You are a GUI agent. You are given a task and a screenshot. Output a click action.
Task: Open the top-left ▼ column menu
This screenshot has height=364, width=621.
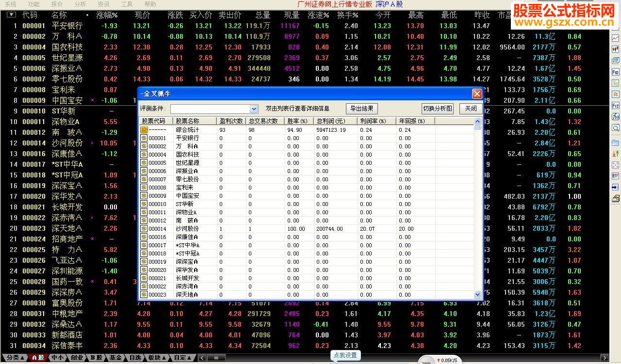click(x=11, y=15)
